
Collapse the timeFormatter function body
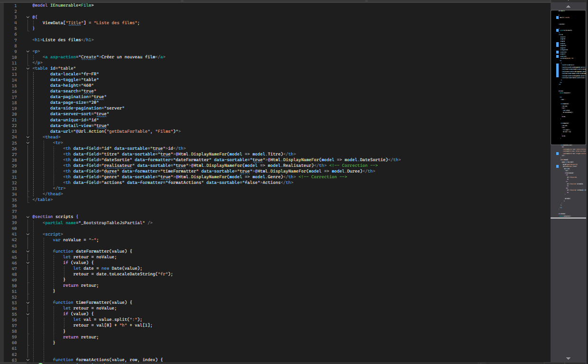pos(27,302)
